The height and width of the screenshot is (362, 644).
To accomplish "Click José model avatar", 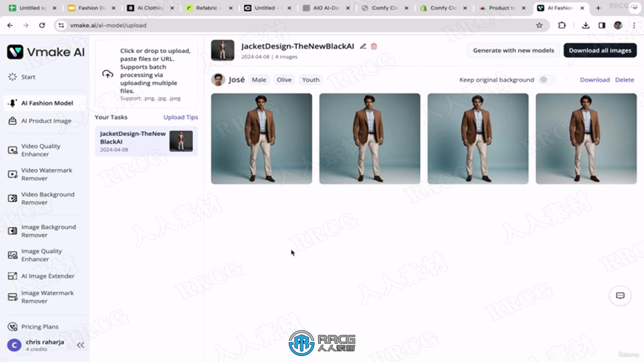I will 218,80.
